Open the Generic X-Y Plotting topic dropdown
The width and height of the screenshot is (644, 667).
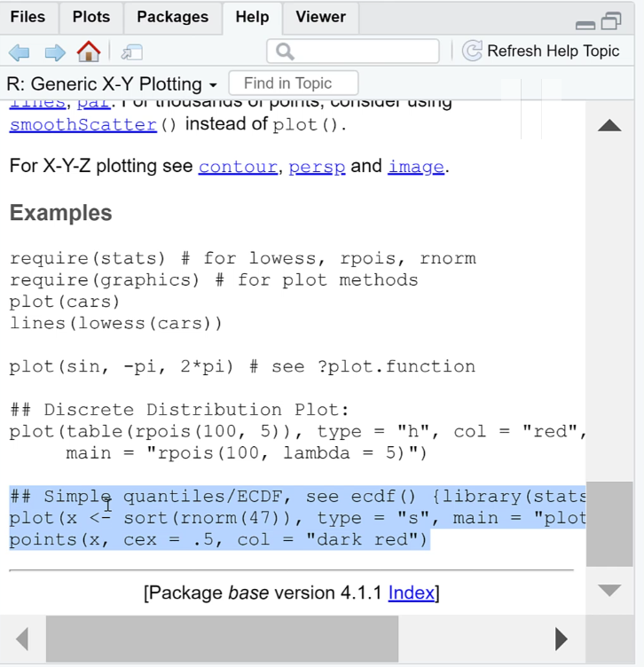[112, 83]
